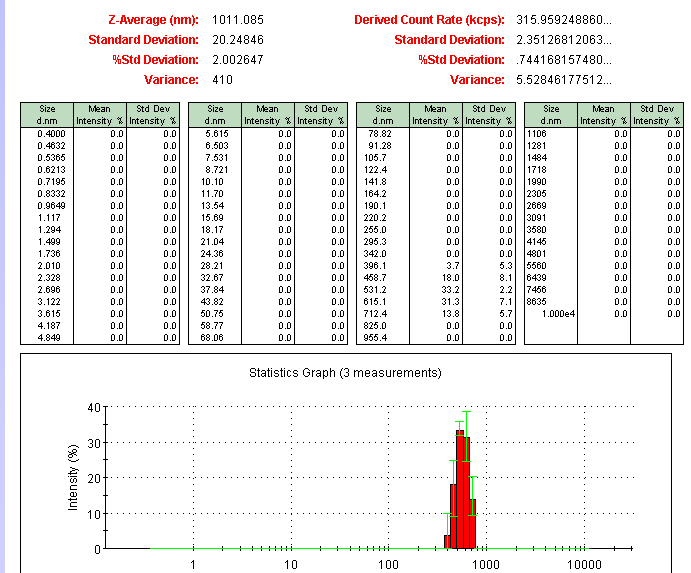Select the Standard Deviation value 20.24846
The height and width of the screenshot is (573, 691).
pos(238,40)
